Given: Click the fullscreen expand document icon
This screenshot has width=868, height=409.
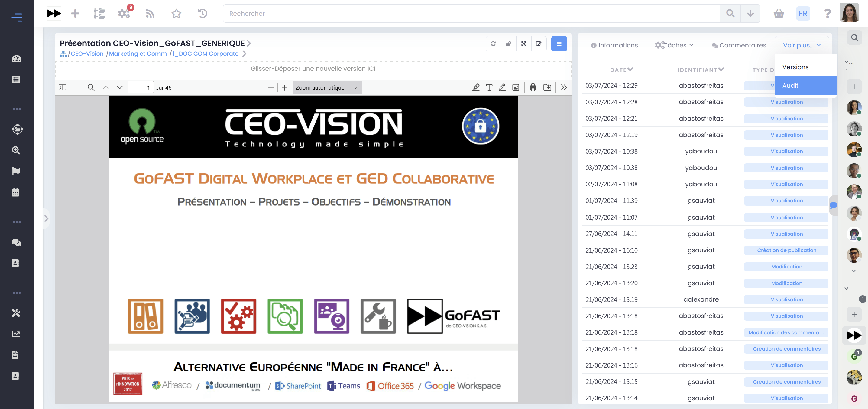Looking at the screenshot, I should (524, 44).
